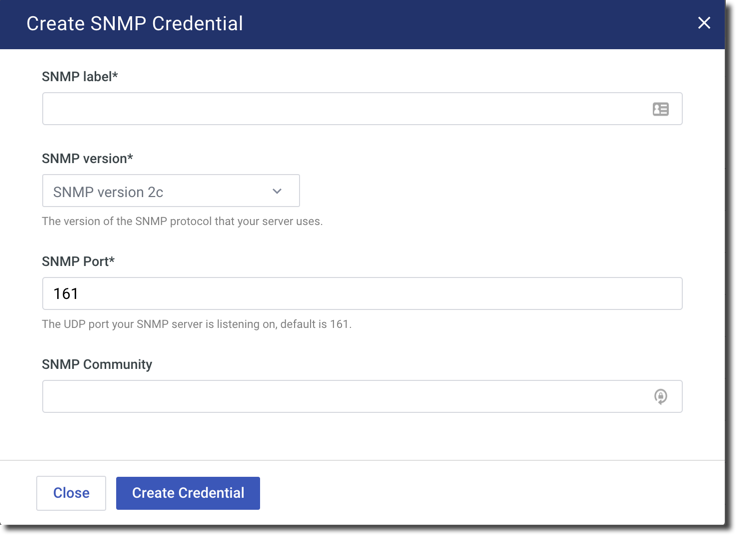Image resolution: width=736 pixels, height=535 pixels.
Task: Click the "SNMP version*" field caption
Action: pos(88,158)
